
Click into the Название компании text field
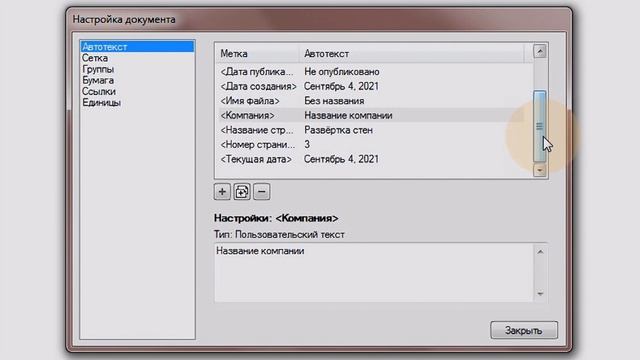[374, 273]
